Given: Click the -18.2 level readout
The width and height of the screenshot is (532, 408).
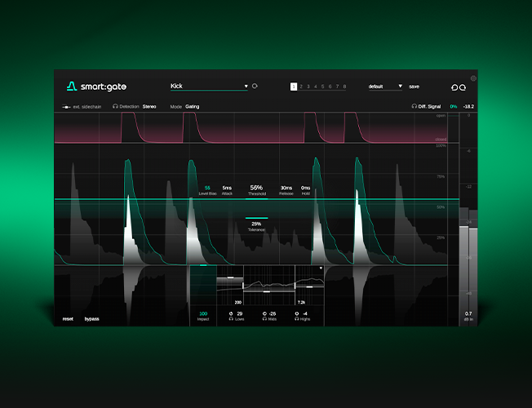Looking at the screenshot, I should pos(468,107).
